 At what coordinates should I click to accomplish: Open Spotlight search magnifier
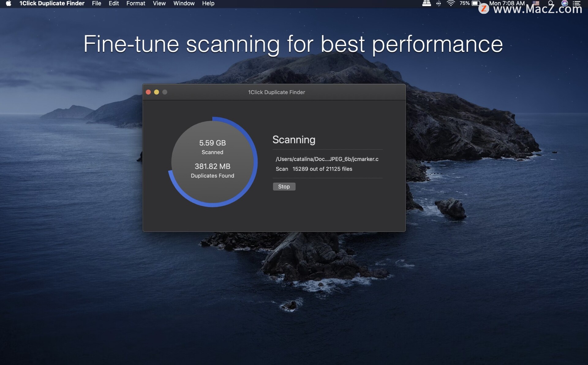click(x=551, y=3)
